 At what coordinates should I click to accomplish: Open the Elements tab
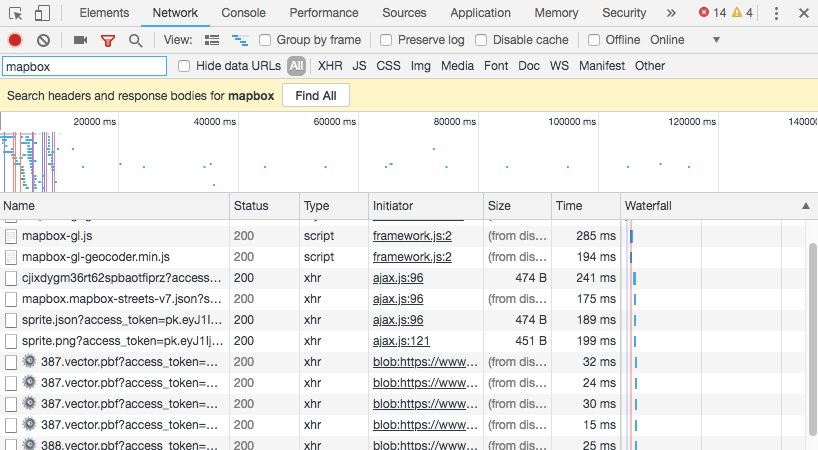tap(104, 13)
